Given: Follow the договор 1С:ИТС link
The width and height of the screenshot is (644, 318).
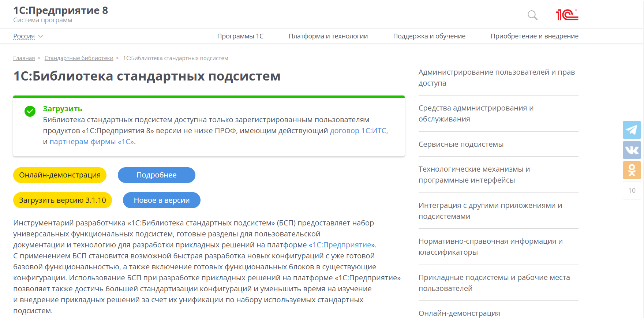Looking at the screenshot, I should click(x=358, y=131).
